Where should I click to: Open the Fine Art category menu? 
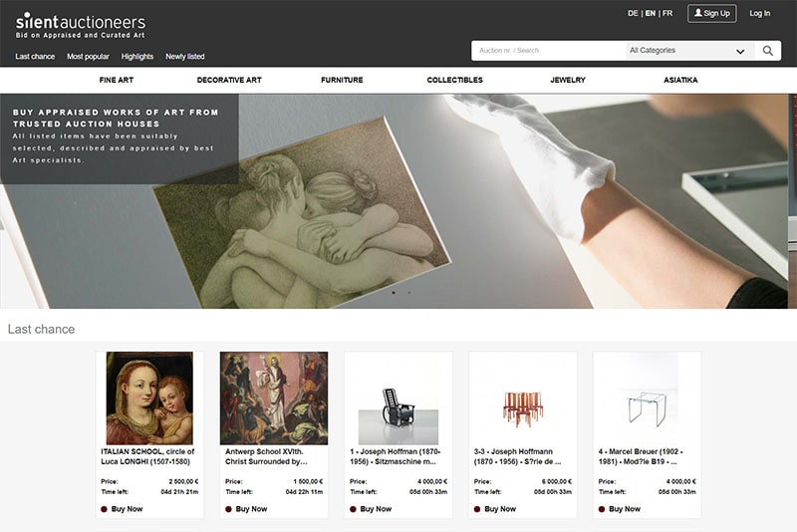pos(117,80)
